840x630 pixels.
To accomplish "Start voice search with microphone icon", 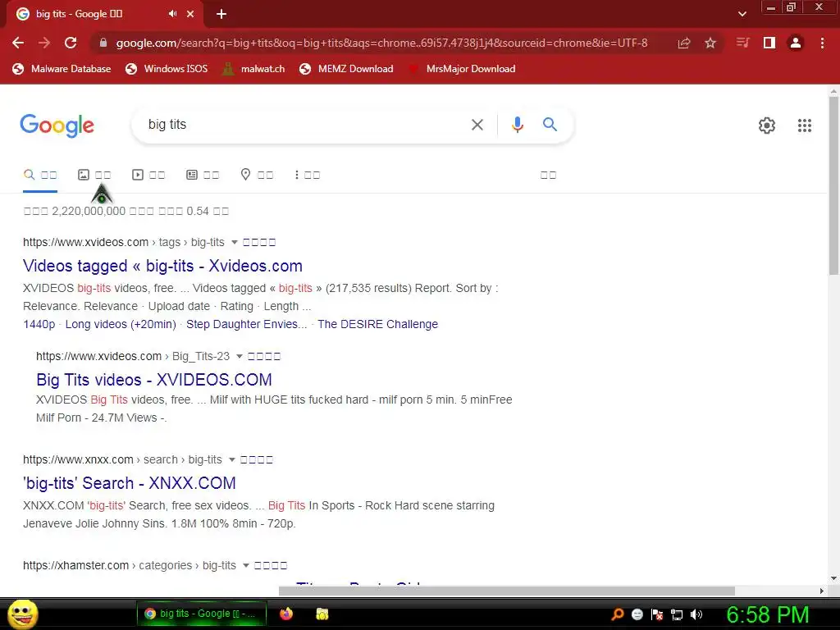I will coord(518,125).
